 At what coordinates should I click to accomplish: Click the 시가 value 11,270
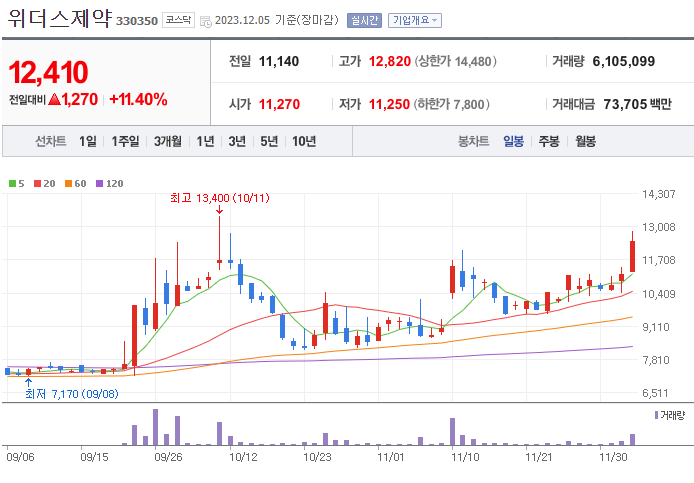click(x=279, y=104)
